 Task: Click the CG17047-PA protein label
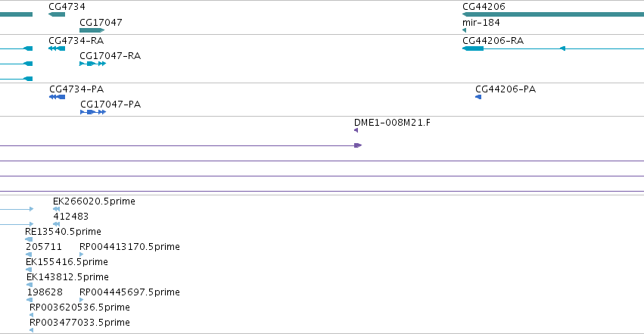point(110,105)
